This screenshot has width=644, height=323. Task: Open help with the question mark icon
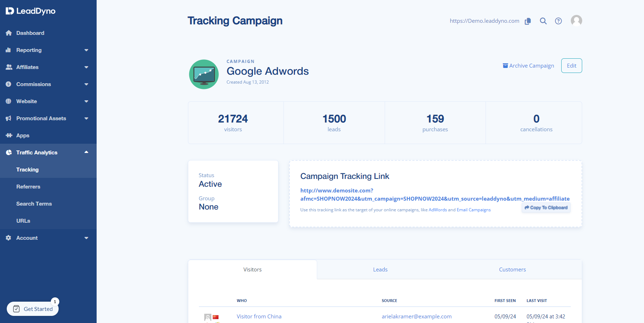558,21
